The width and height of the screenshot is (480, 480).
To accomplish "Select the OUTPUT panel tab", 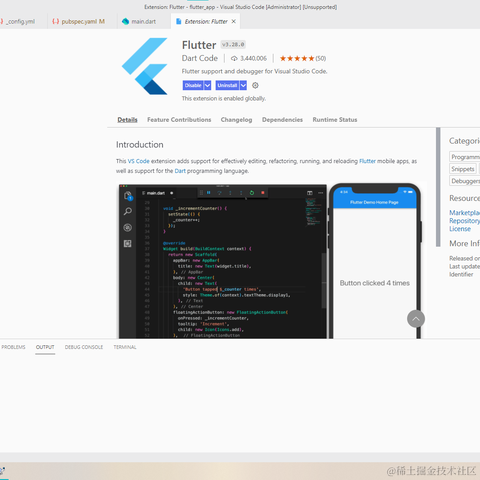I will [45, 347].
